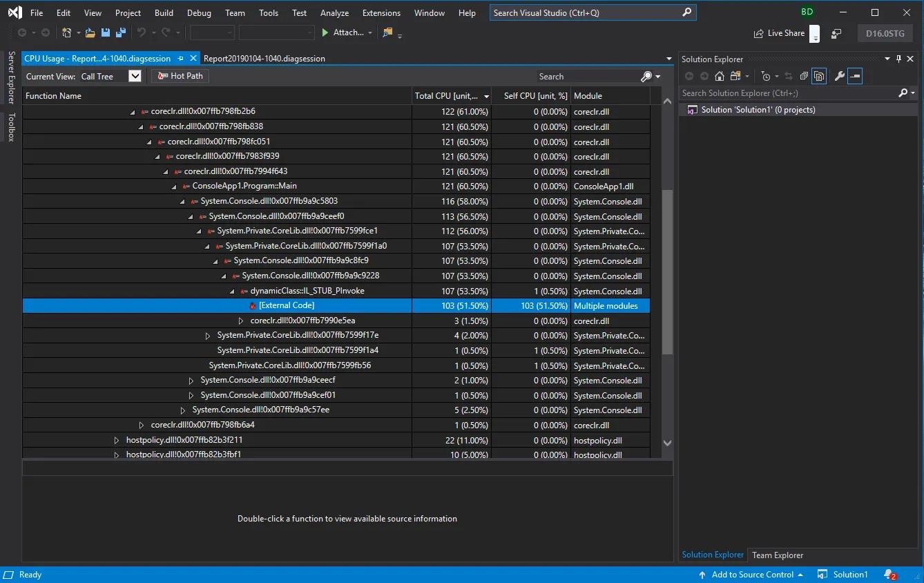Click the green Attach play icon
924x583 pixels.
point(326,32)
